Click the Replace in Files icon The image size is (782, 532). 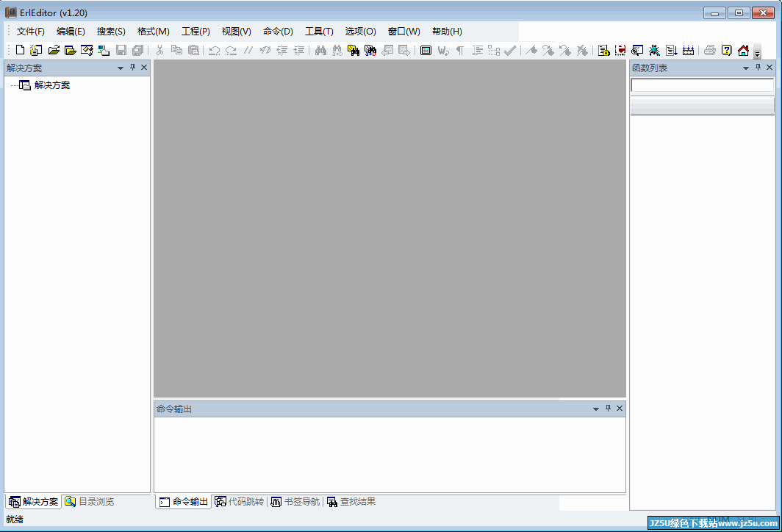[370, 50]
